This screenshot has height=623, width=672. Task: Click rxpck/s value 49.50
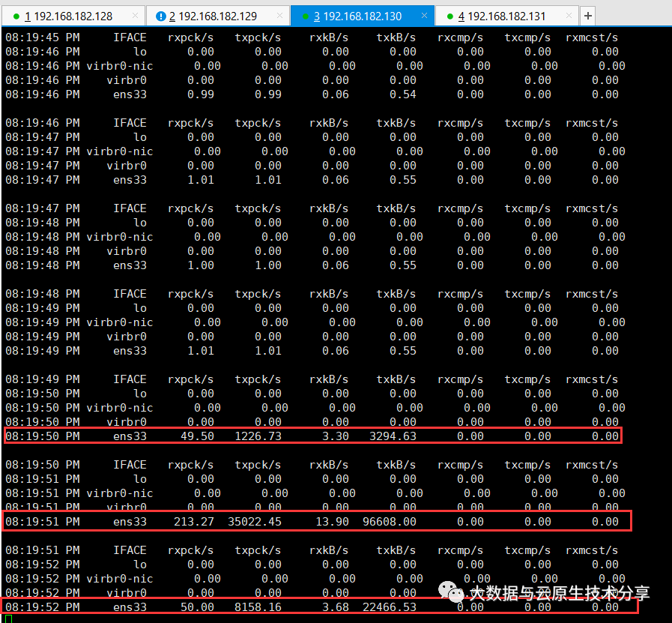point(197,436)
